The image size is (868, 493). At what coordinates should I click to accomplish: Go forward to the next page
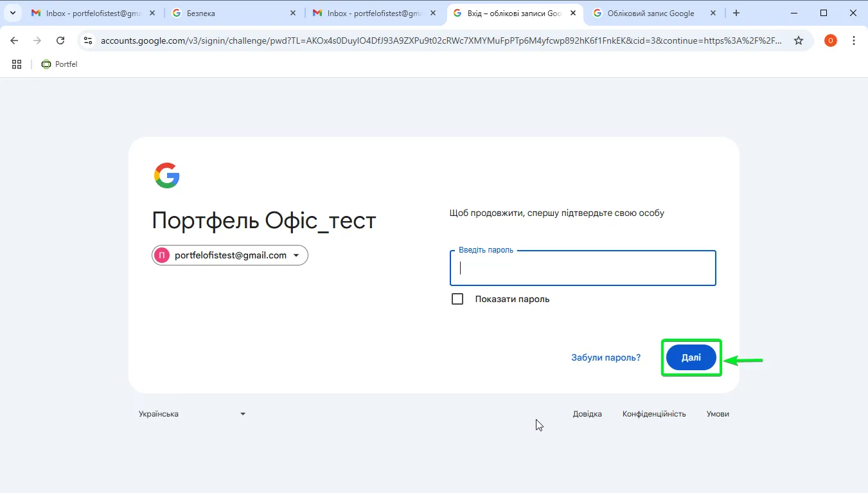coord(37,40)
